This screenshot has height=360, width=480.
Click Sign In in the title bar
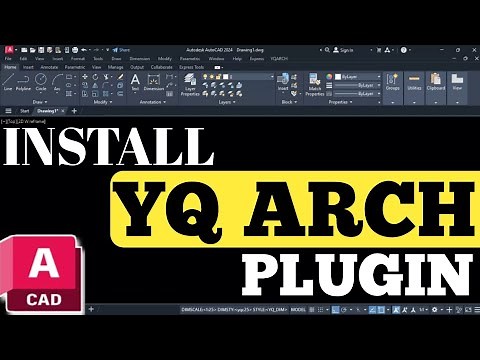(343, 50)
